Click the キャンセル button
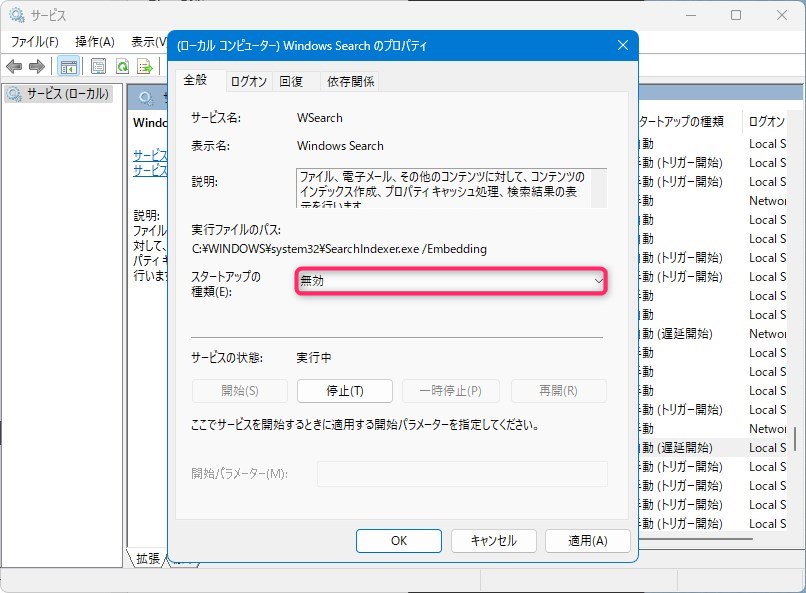The height and width of the screenshot is (593, 806). 493,540
